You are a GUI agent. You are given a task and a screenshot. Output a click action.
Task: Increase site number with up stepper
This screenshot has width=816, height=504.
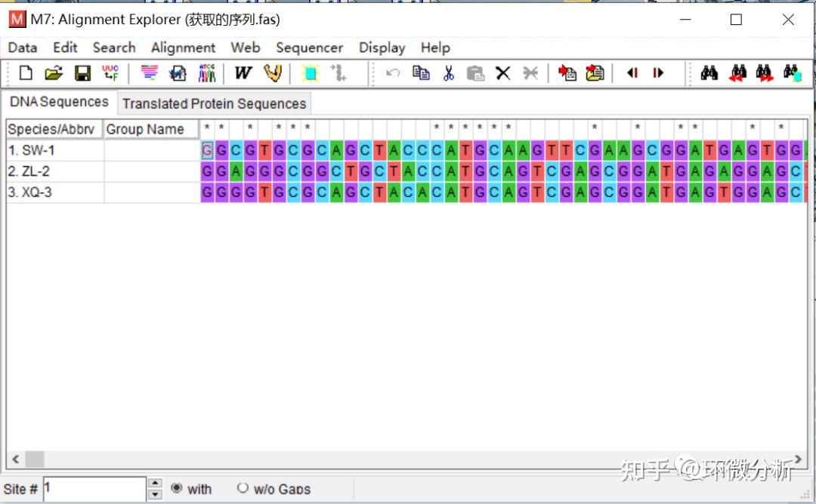(x=155, y=483)
